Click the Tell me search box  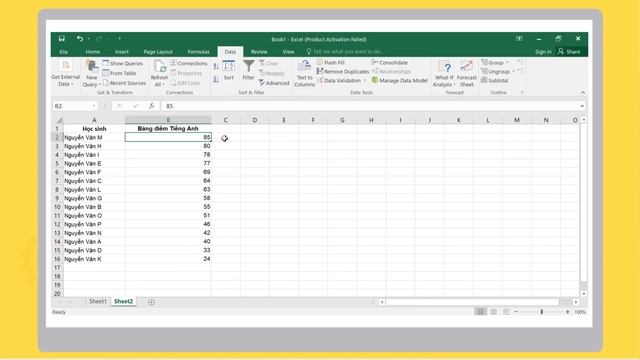click(345, 52)
